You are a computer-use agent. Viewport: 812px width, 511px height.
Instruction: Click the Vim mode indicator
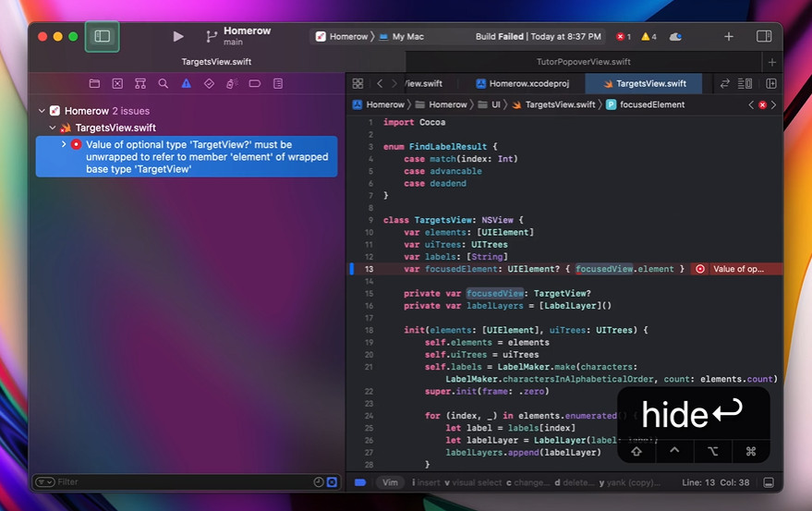[390, 482]
